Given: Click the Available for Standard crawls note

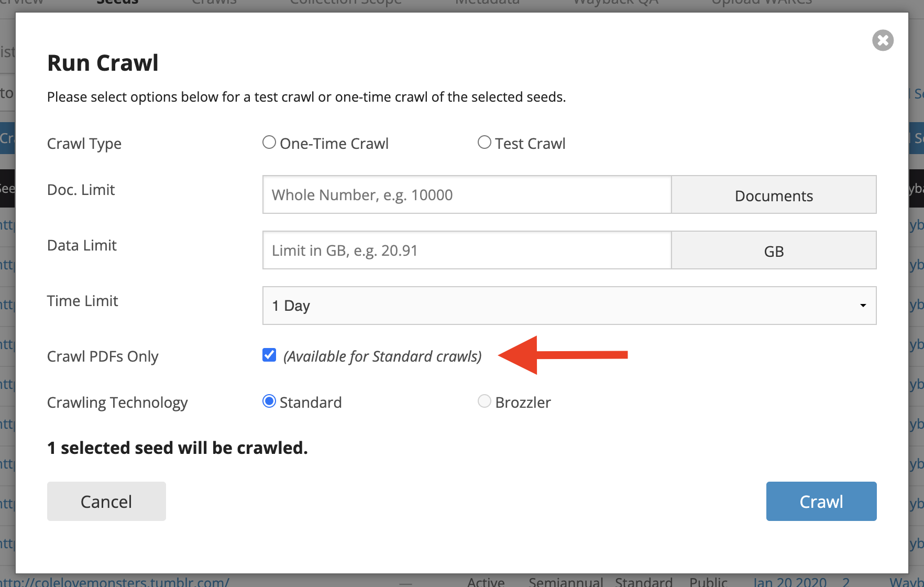Looking at the screenshot, I should point(382,356).
